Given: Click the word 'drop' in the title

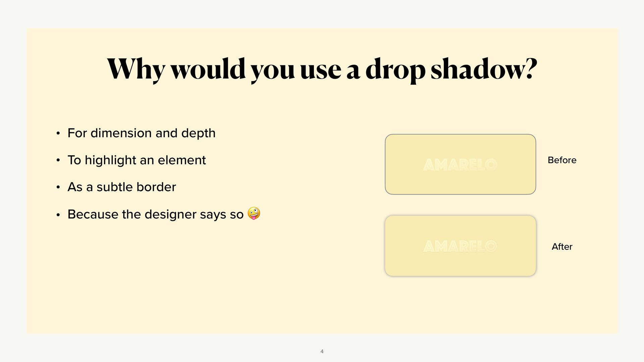Looking at the screenshot, I should (395, 70).
